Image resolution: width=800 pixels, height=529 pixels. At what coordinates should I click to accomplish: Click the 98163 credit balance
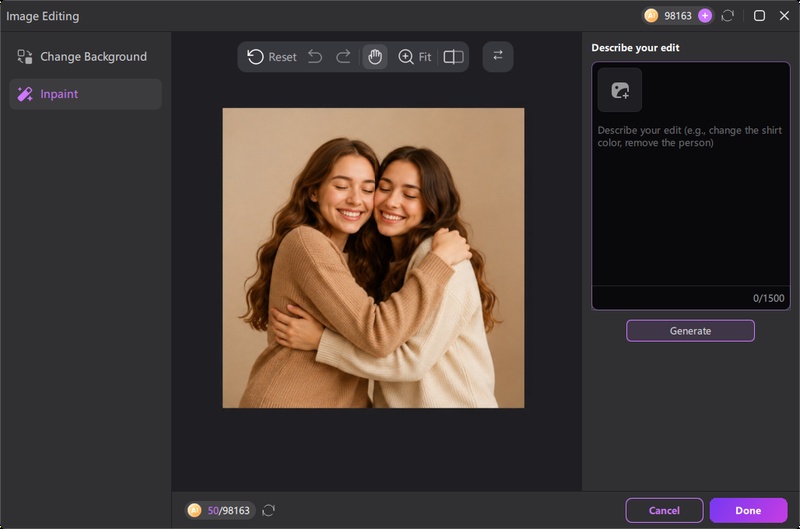tap(678, 16)
